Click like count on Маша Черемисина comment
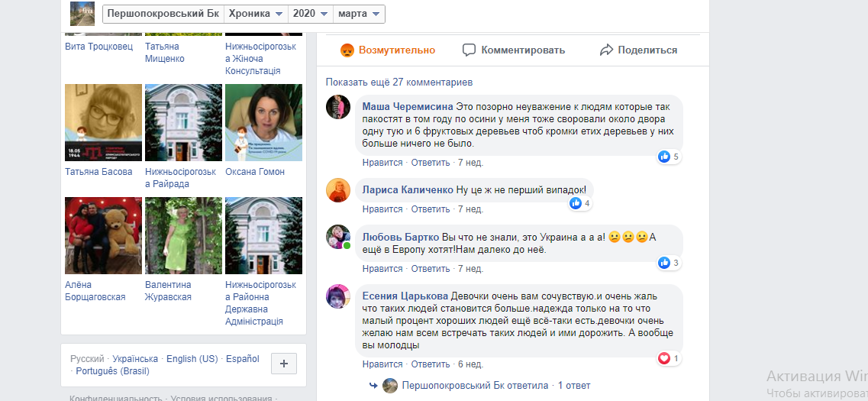 tap(669, 157)
